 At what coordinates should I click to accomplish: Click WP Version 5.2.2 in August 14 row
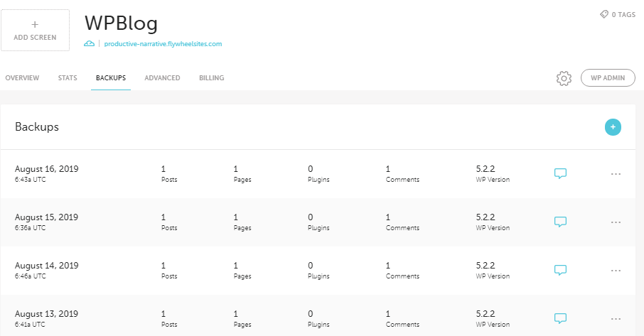pos(493,271)
